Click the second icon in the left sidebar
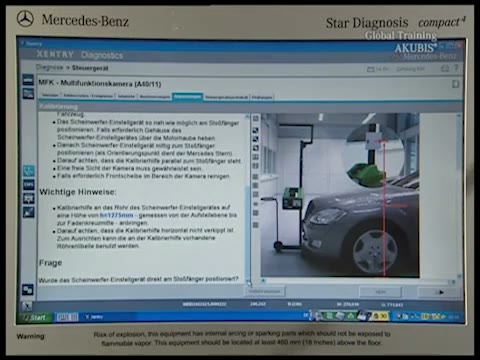 point(28,93)
